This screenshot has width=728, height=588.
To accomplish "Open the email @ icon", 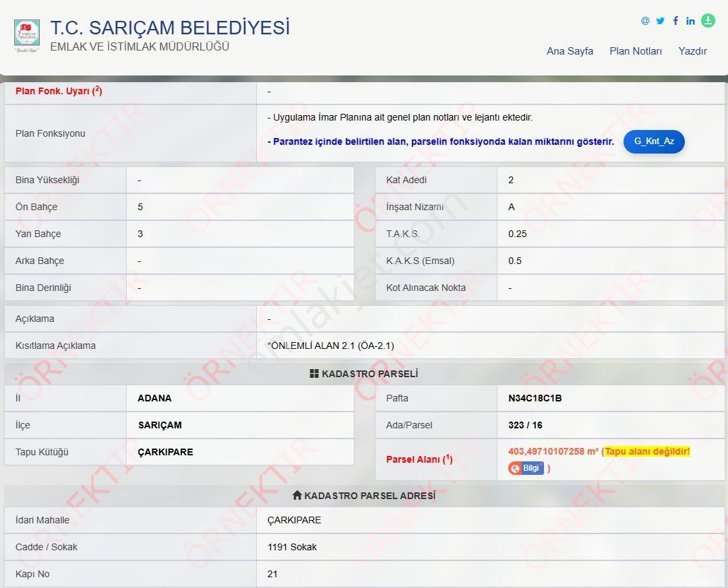I will click(645, 20).
